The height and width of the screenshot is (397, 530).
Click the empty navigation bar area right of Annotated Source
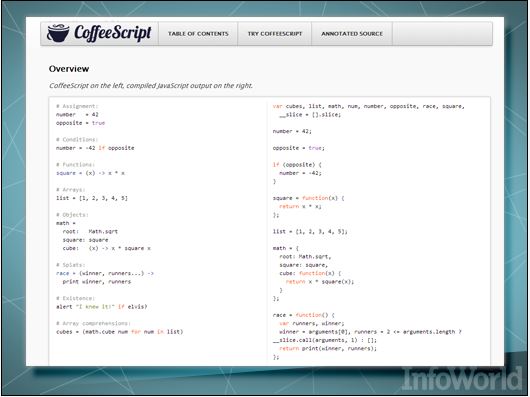click(x=442, y=34)
